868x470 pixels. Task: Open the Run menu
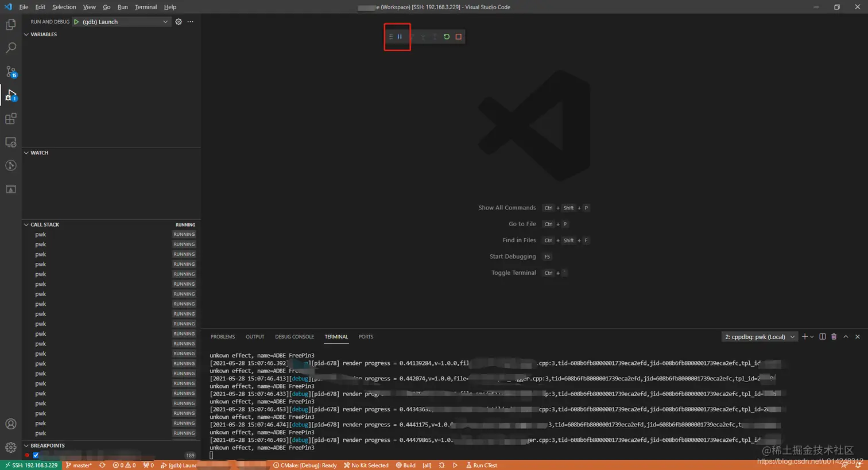123,7
